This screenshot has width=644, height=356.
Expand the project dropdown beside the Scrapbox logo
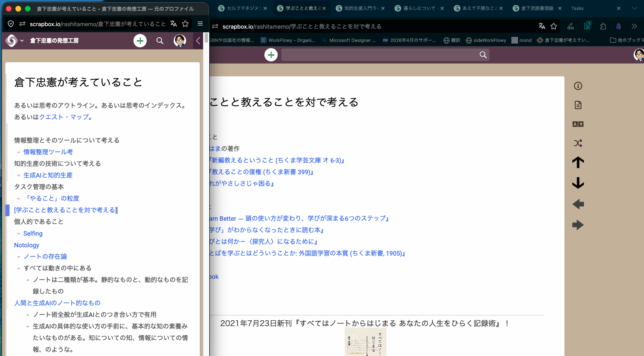[22, 41]
